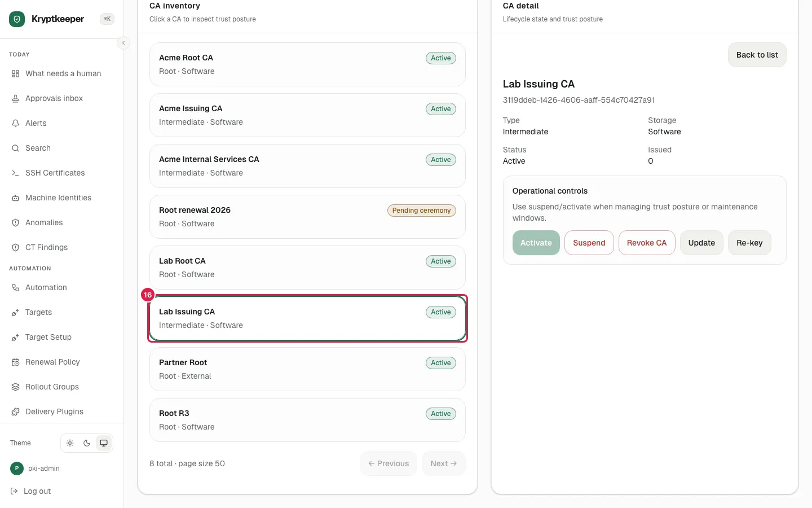The height and width of the screenshot is (508, 812).
Task: Click the Next pagination button
Action: tap(444, 463)
